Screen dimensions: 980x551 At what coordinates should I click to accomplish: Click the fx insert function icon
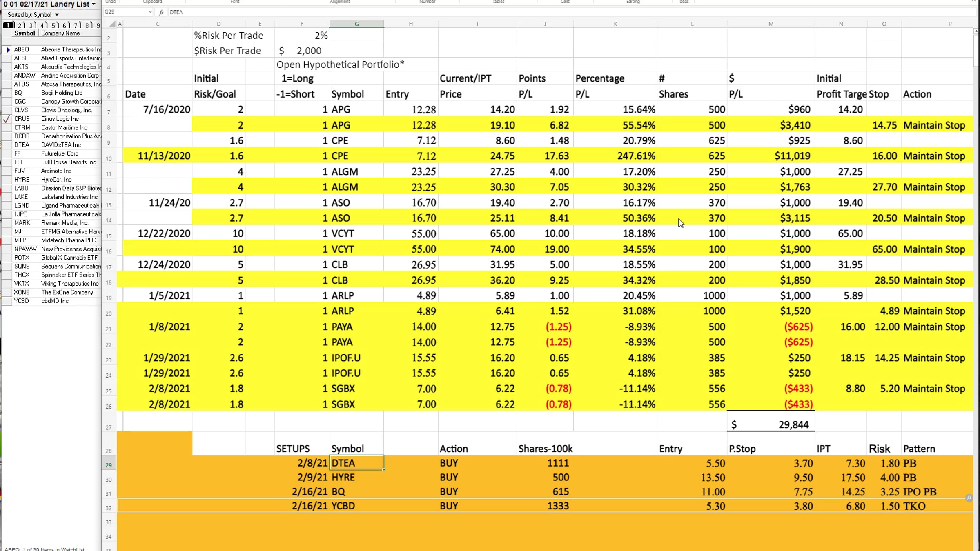161,12
